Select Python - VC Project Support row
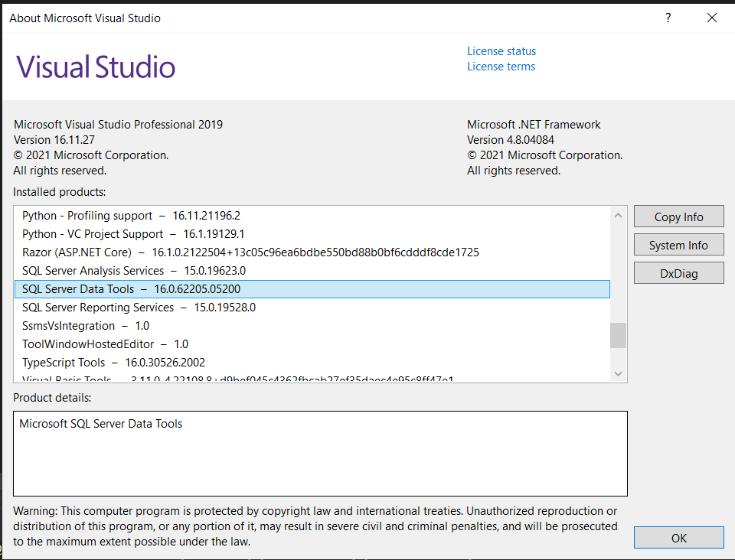Screen dimensions: 735x560 [x=312, y=233]
